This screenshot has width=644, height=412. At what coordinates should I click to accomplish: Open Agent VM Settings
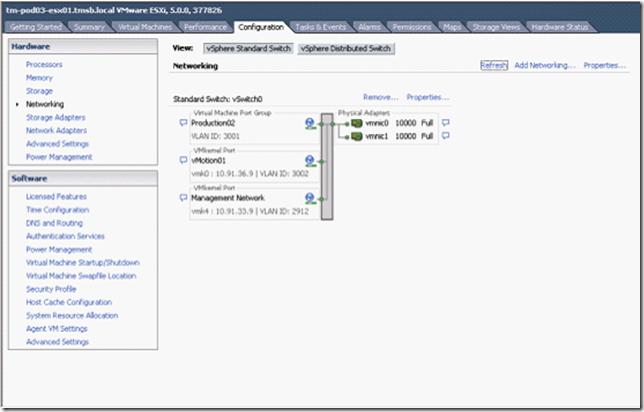(x=57, y=329)
